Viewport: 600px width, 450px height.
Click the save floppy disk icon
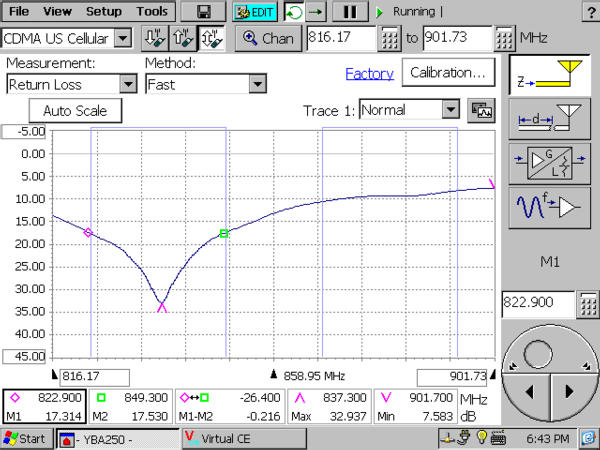[x=204, y=12]
